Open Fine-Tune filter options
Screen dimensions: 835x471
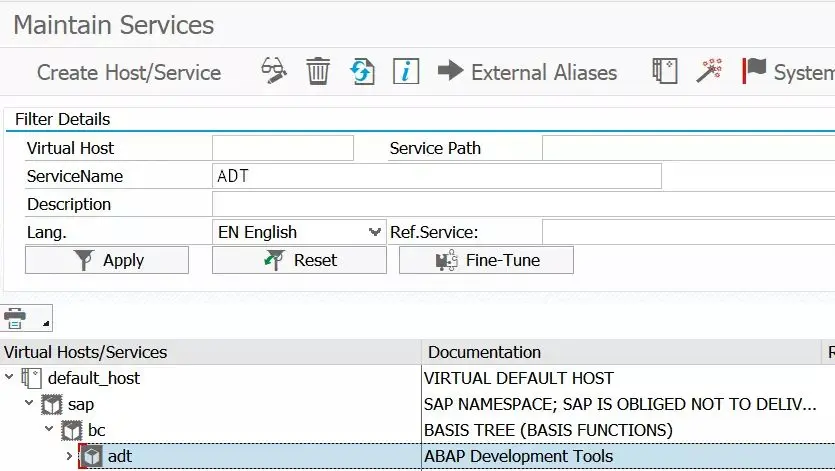click(486, 260)
